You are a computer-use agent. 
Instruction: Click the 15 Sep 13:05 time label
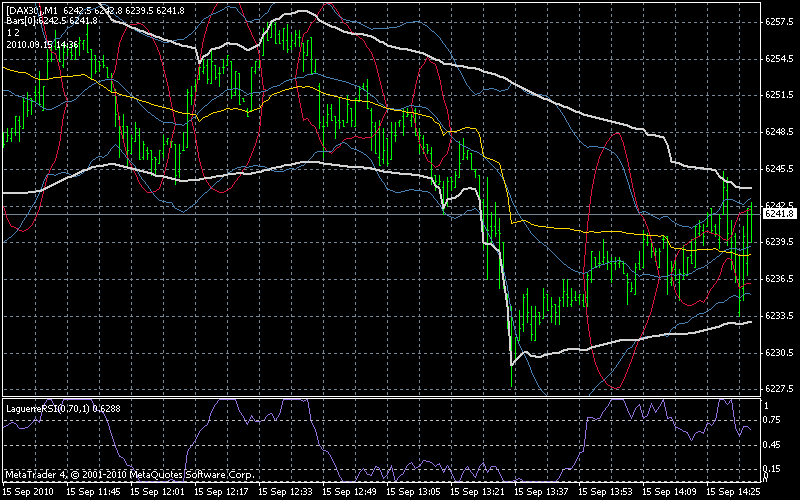[414, 492]
